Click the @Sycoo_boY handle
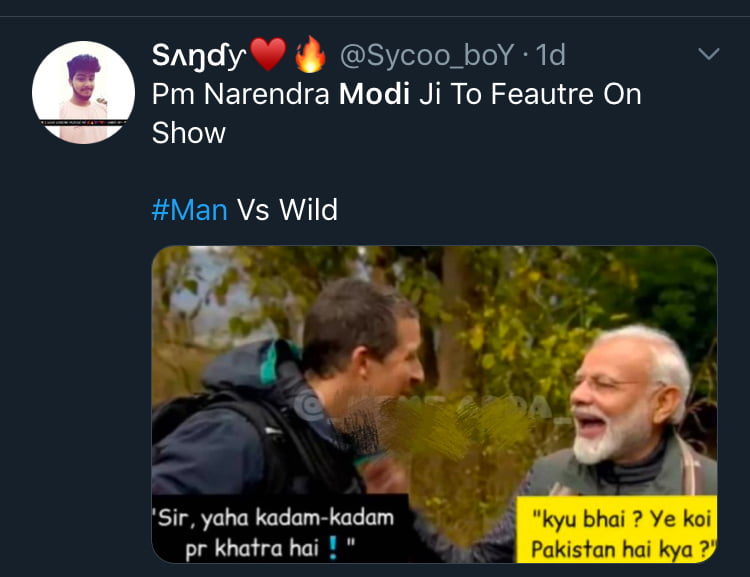 point(427,55)
